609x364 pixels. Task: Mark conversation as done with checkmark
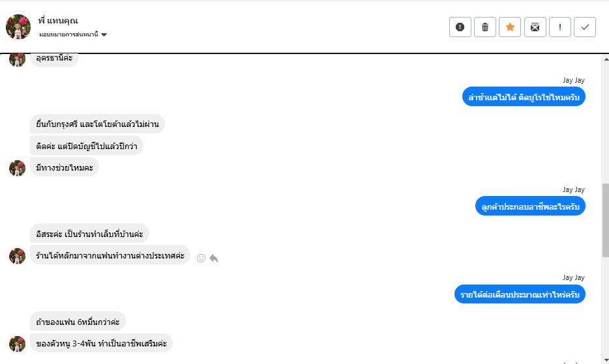[x=585, y=27]
